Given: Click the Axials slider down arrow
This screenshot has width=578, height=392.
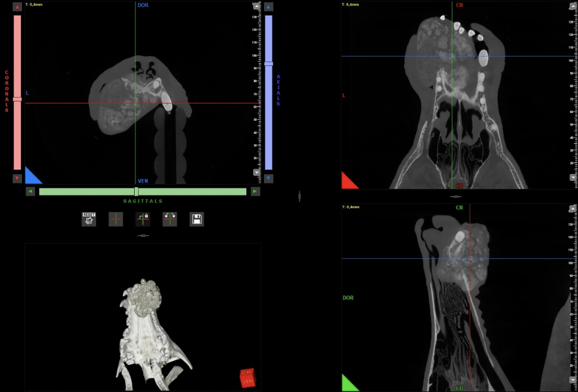Looking at the screenshot, I should click(268, 179).
